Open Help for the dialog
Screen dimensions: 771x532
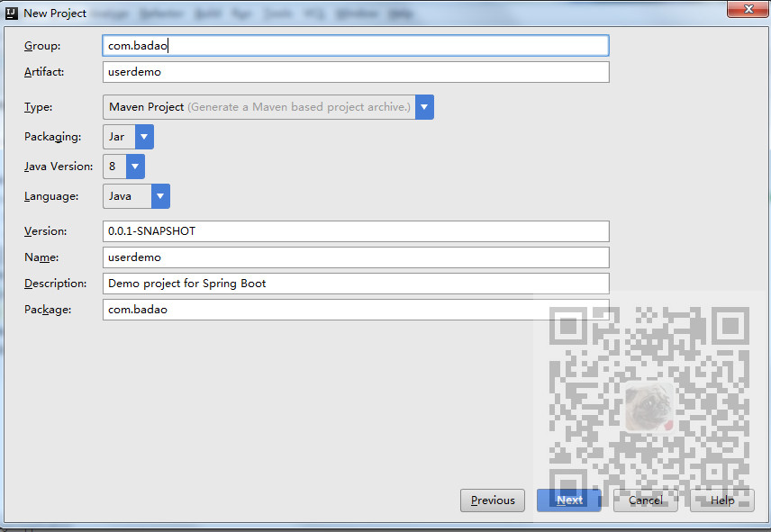pyautogui.click(x=721, y=500)
